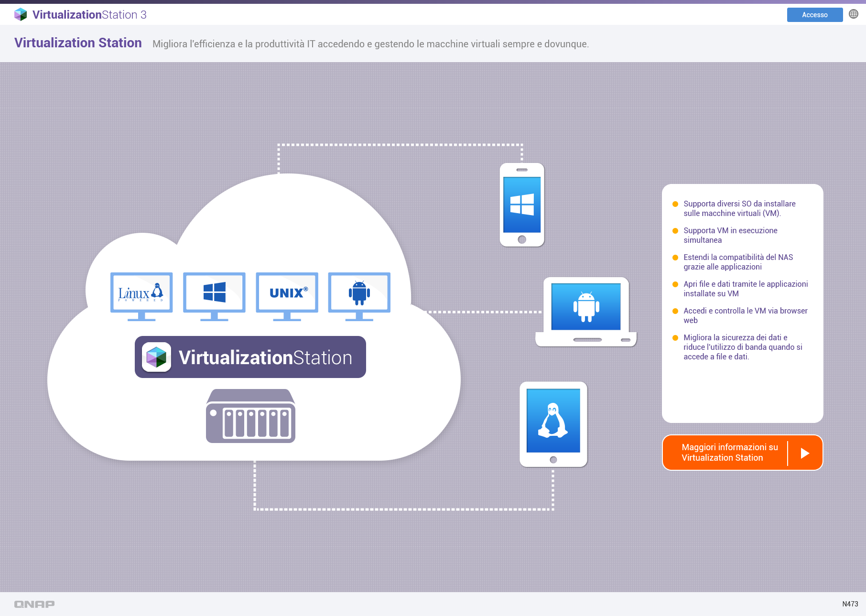Click the NAS device illustration

coord(250,416)
